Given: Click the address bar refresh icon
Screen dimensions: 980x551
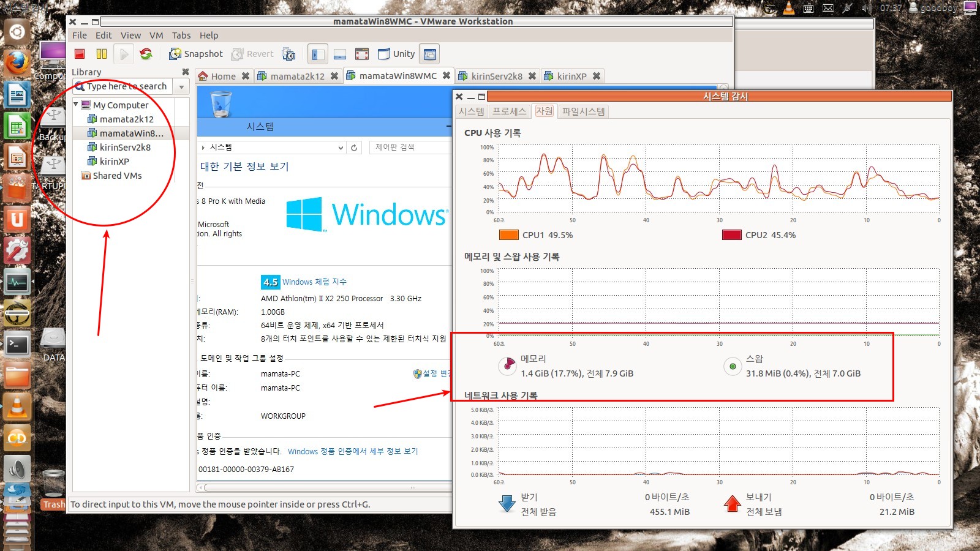Looking at the screenshot, I should (353, 148).
